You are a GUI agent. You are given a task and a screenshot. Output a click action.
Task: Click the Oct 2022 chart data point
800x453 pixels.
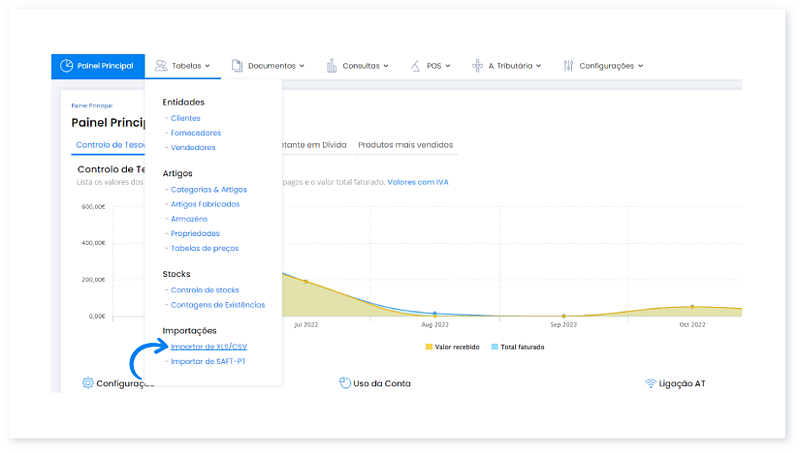tap(692, 307)
